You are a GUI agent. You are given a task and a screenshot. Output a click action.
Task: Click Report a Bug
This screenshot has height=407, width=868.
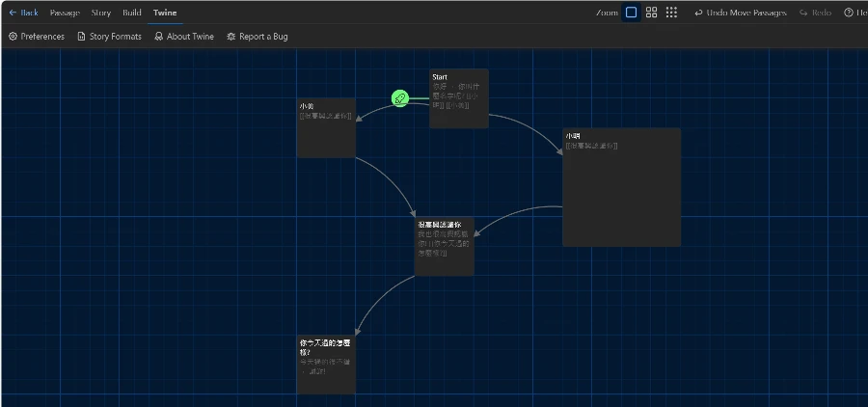(x=258, y=37)
